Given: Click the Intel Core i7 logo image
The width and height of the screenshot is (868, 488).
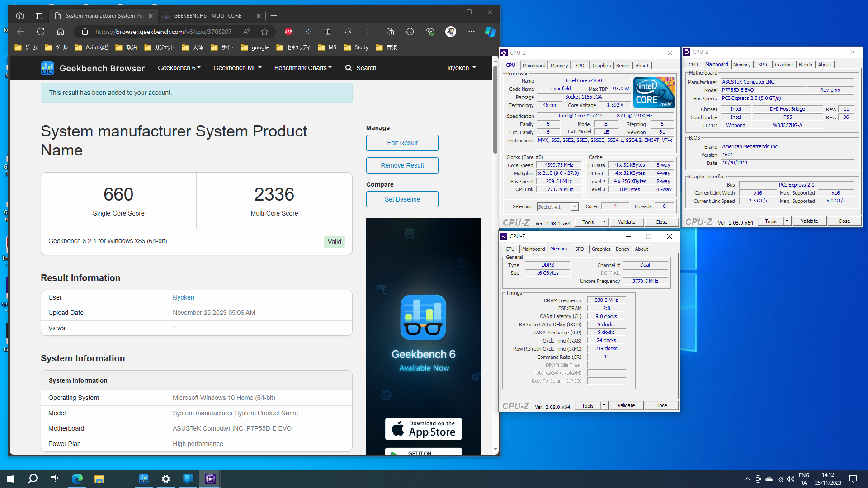Looking at the screenshot, I should [654, 92].
